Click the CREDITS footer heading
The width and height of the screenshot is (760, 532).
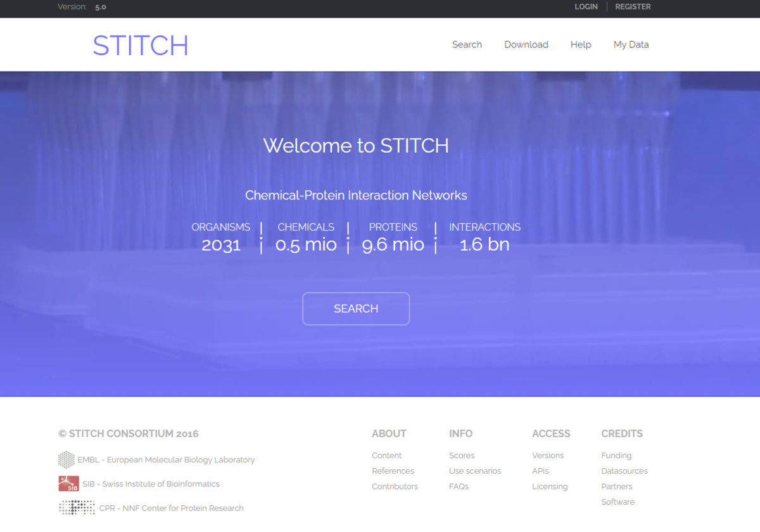pyautogui.click(x=622, y=434)
